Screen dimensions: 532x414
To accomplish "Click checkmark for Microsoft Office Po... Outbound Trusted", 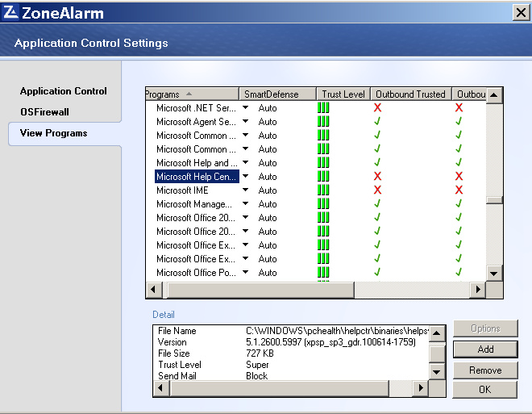I will tap(377, 272).
